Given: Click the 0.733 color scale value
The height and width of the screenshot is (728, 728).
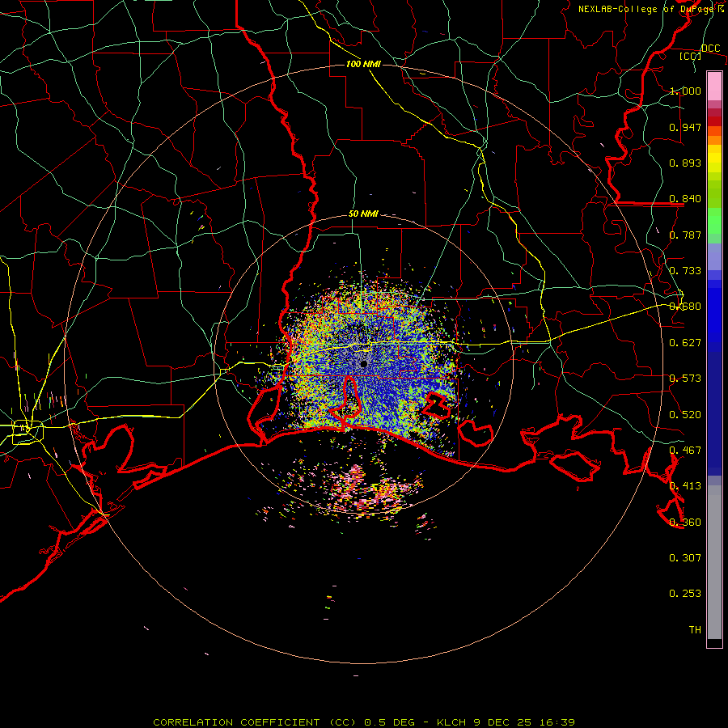Looking at the screenshot, I should [x=685, y=271].
